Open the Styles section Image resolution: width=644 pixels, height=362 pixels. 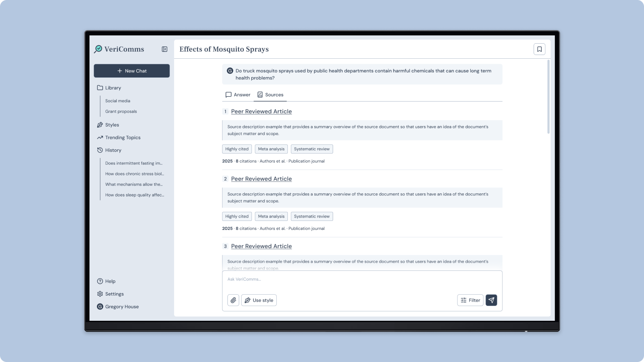pyautogui.click(x=112, y=125)
